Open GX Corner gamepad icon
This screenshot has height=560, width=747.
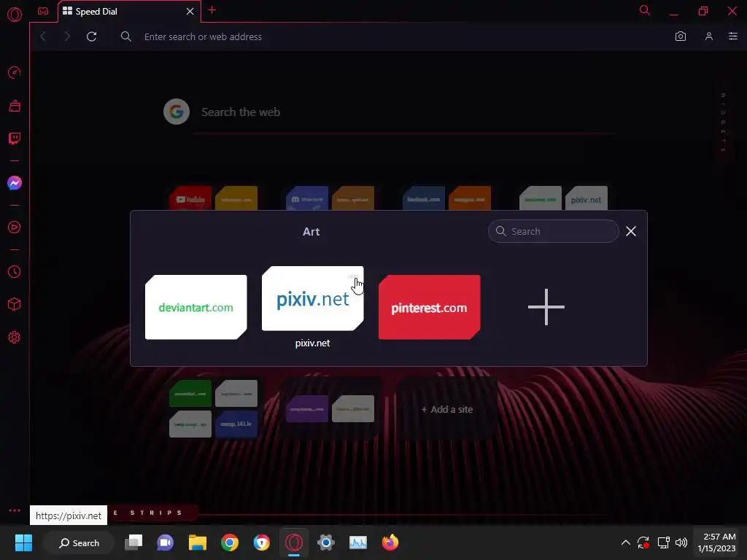coord(43,11)
